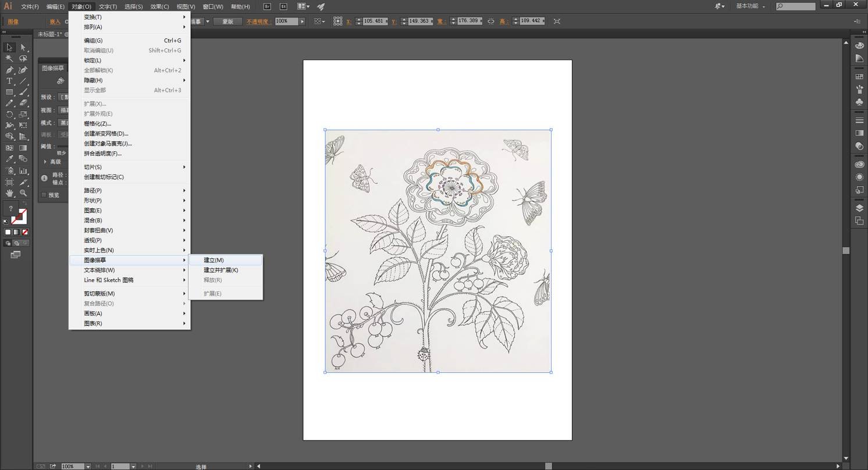Expand the 高级 advanced section
This screenshot has height=470, width=868.
pyautogui.click(x=45, y=162)
